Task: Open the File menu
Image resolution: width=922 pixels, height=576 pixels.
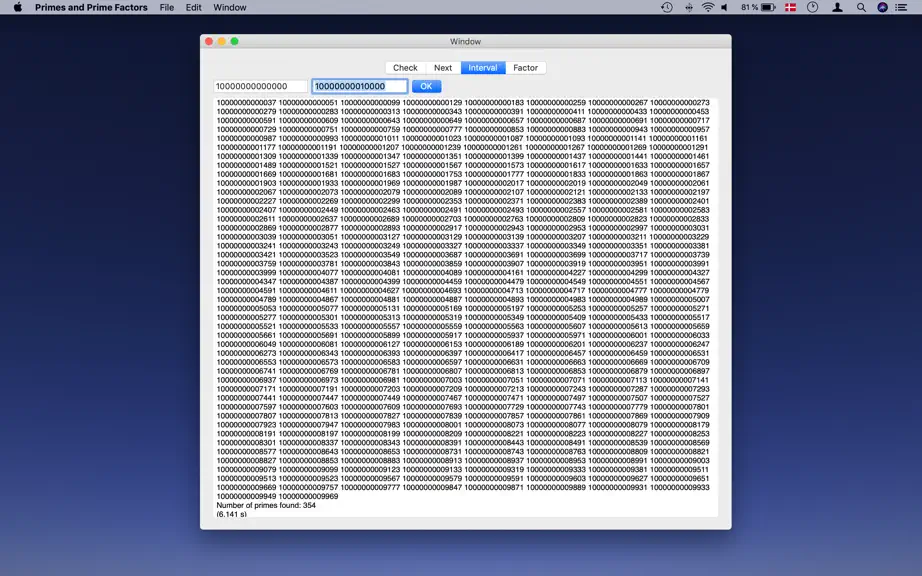Action: pos(166,7)
